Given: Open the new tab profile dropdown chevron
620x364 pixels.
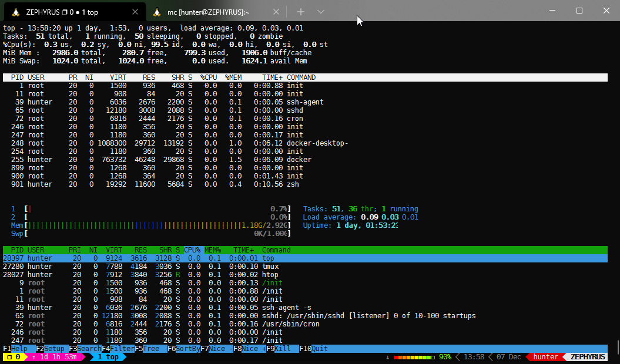Looking at the screenshot, I should (321, 12).
